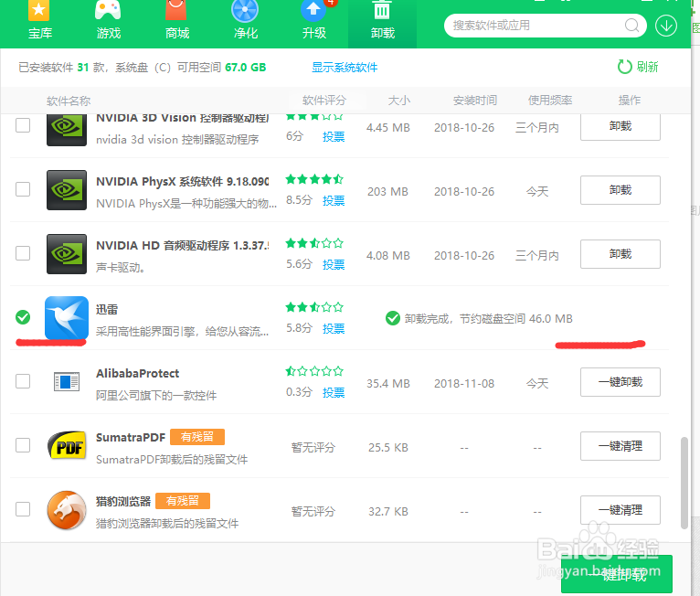
Task: Click the 刷新 refresh button
Action: 638,67
